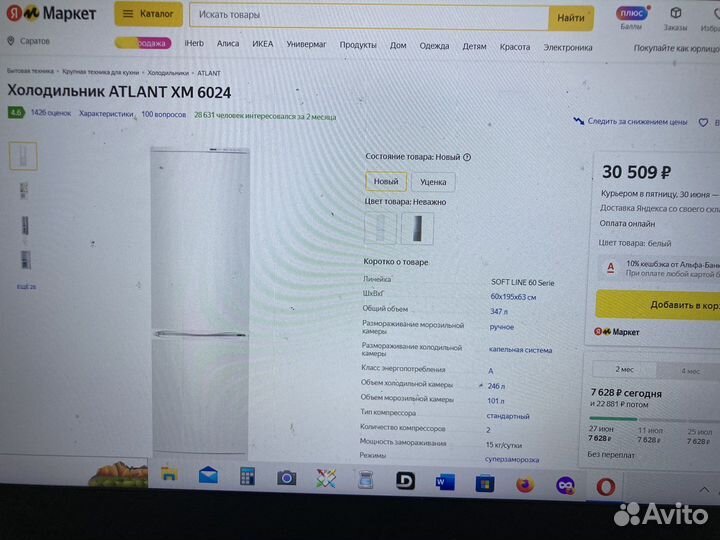Click the Саратов location pin
This screenshot has height=540, width=720.
click(x=11, y=41)
